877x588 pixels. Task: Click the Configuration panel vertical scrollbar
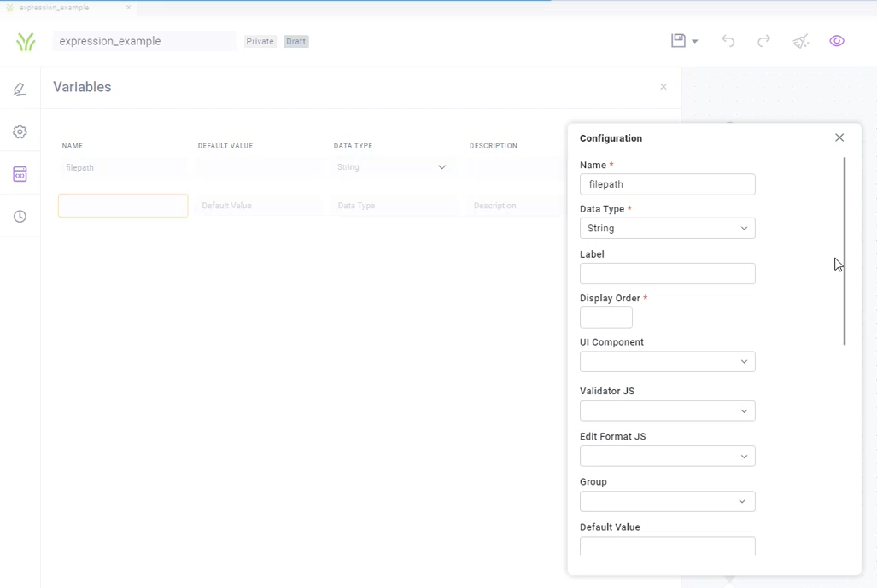pos(845,251)
